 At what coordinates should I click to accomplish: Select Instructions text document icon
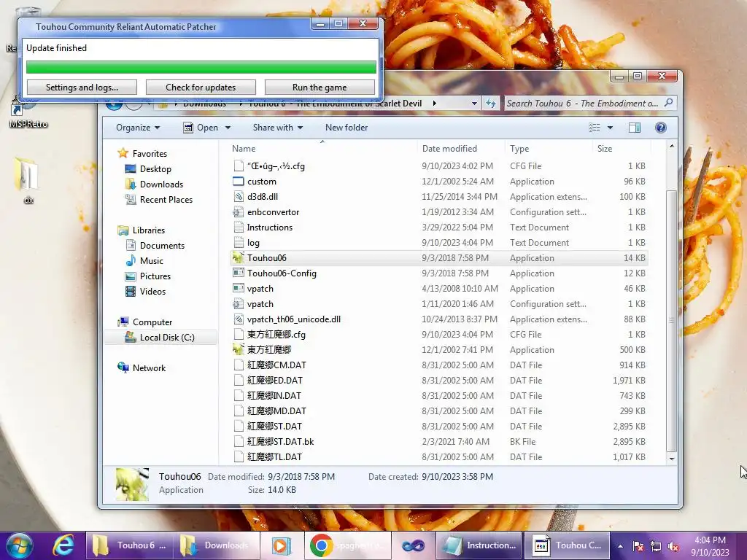[x=239, y=227]
